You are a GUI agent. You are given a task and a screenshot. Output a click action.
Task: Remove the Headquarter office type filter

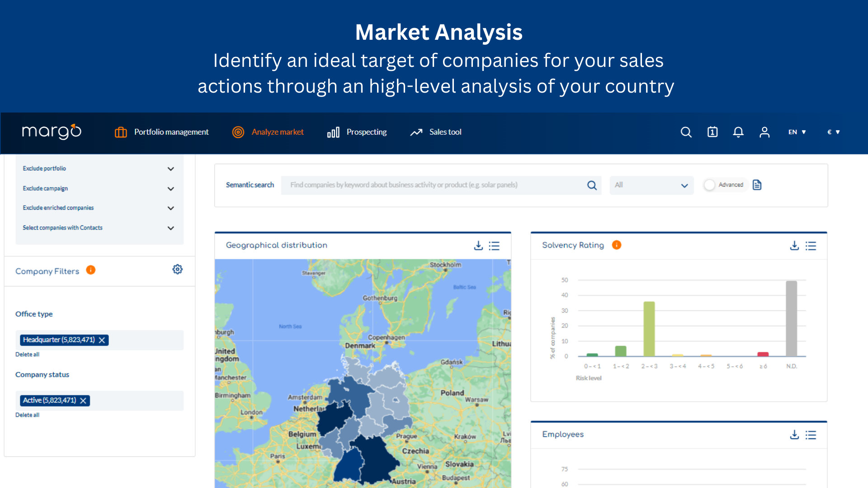[102, 340]
